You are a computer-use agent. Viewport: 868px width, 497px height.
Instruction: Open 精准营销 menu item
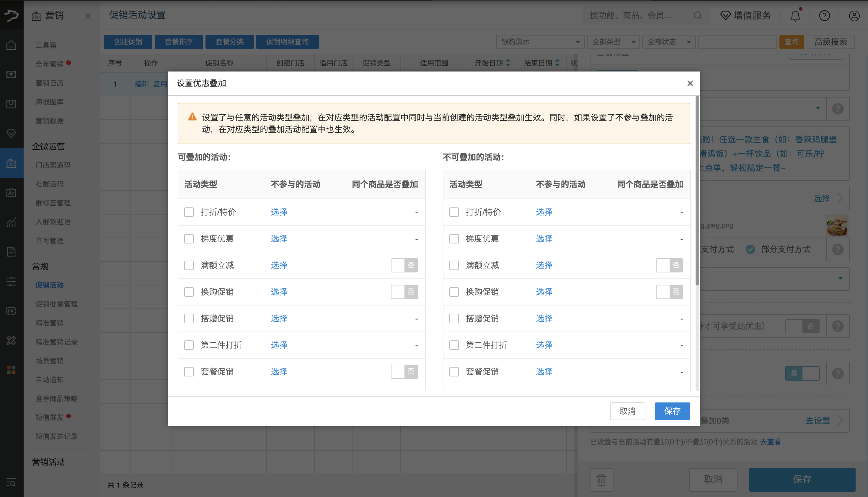point(50,323)
